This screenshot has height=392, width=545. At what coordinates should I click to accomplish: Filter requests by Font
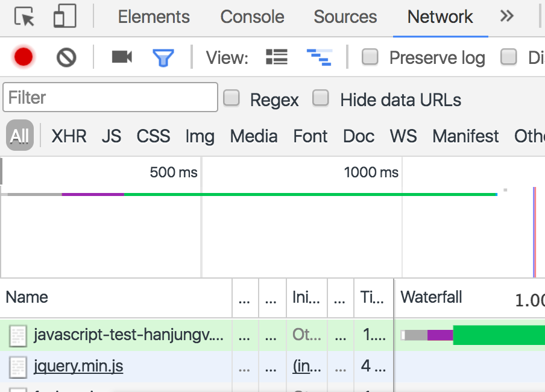click(x=310, y=136)
